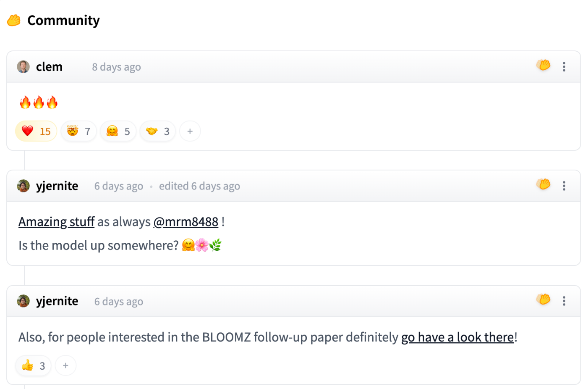Toggle the hugging face reaction with 5 votes
The height and width of the screenshot is (389, 588).
coord(118,131)
